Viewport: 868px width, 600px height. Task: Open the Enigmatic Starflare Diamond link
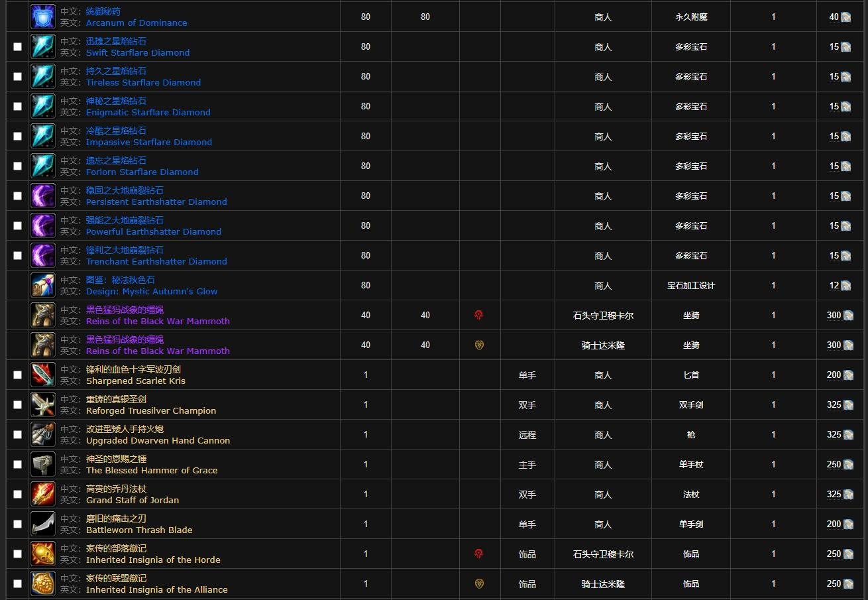tap(148, 112)
